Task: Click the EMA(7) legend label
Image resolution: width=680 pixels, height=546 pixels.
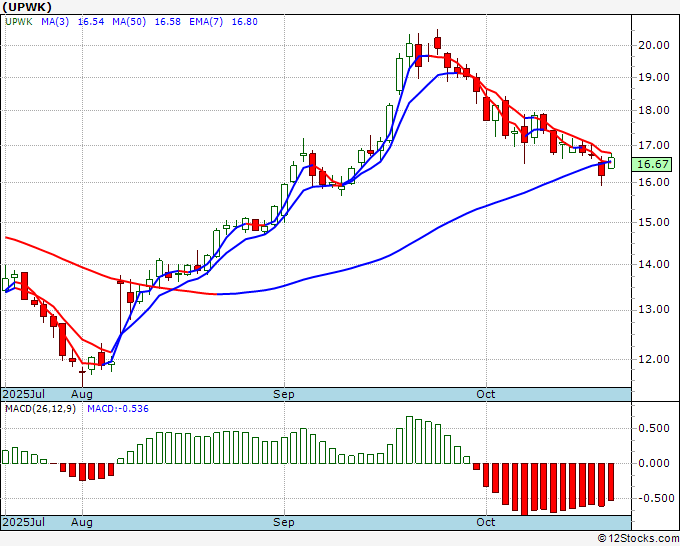Action: tap(206, 22)
